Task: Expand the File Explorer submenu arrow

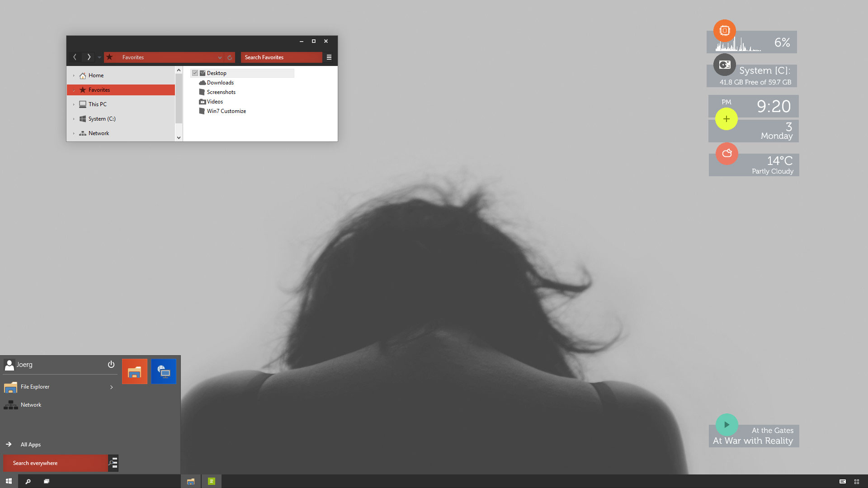Action: tap(112, 387)
